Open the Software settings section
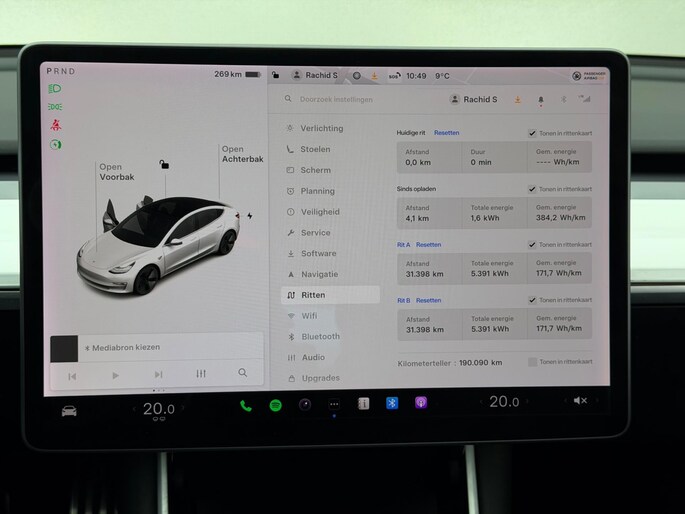 coord(318,253)
